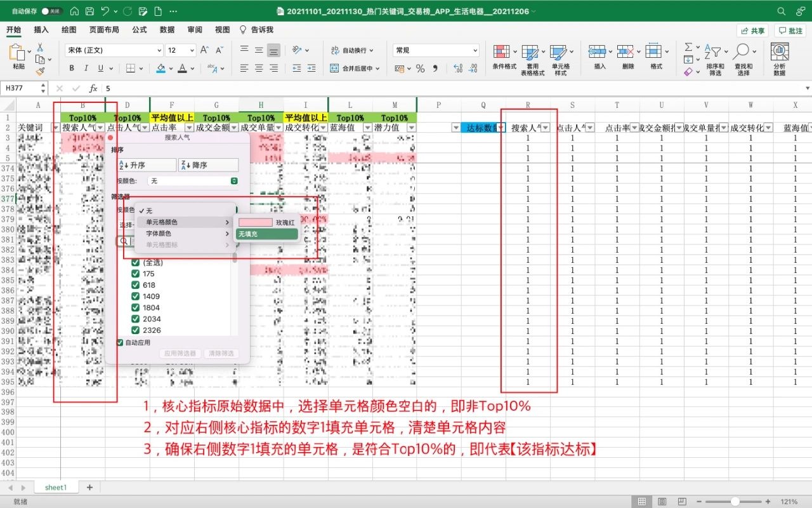The image size is (812, 508).
Task: Click the Delete cells (删除) icon
Action: 627,57
